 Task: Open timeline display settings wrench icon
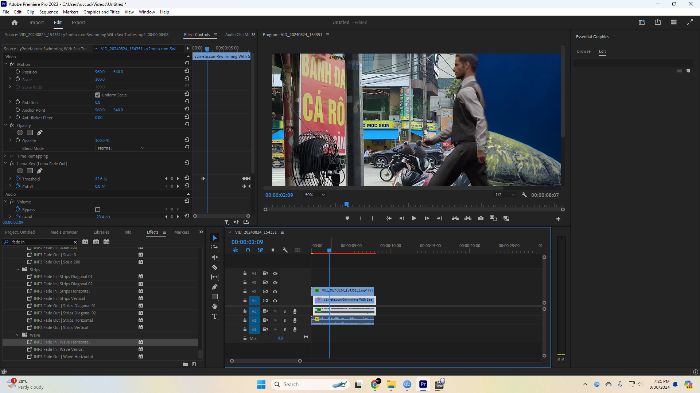click(285, 250)
